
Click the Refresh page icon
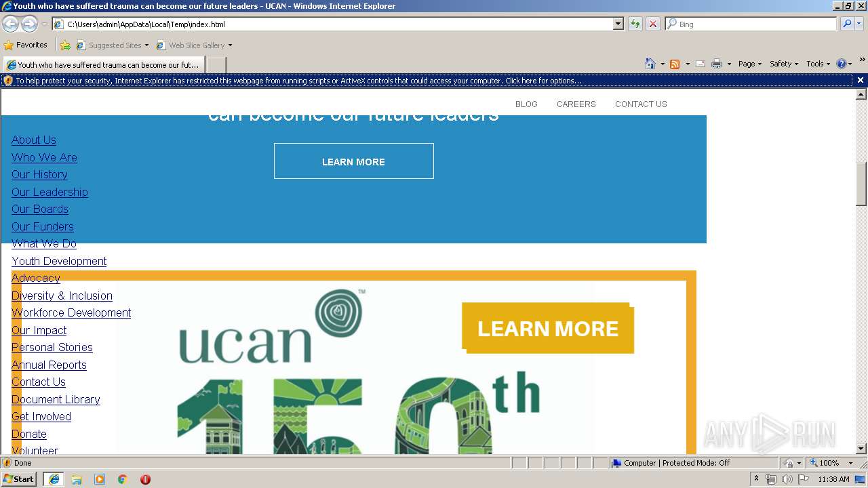(x=635, y=24)
